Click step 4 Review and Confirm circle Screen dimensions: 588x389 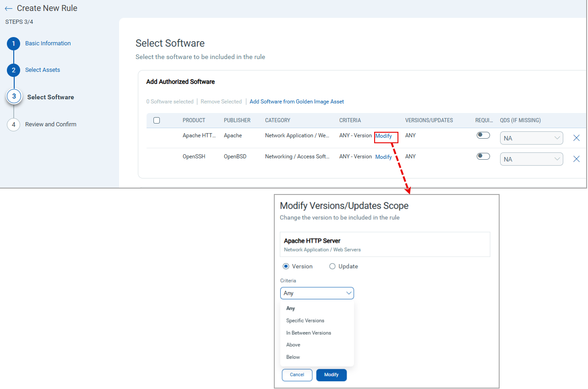(13, 124)
